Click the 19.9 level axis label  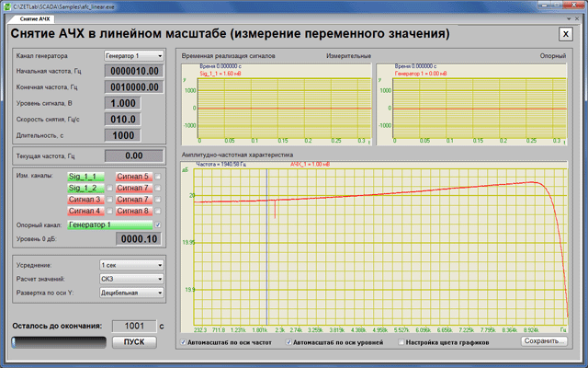coord(190,290)
